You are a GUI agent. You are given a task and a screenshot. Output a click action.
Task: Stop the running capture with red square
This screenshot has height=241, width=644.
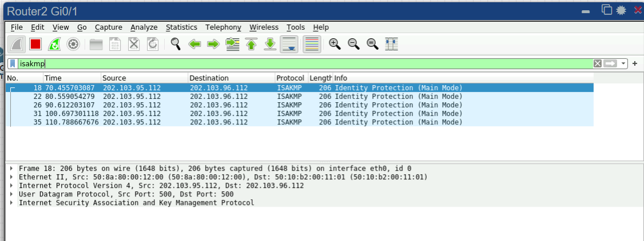[35, 44]
